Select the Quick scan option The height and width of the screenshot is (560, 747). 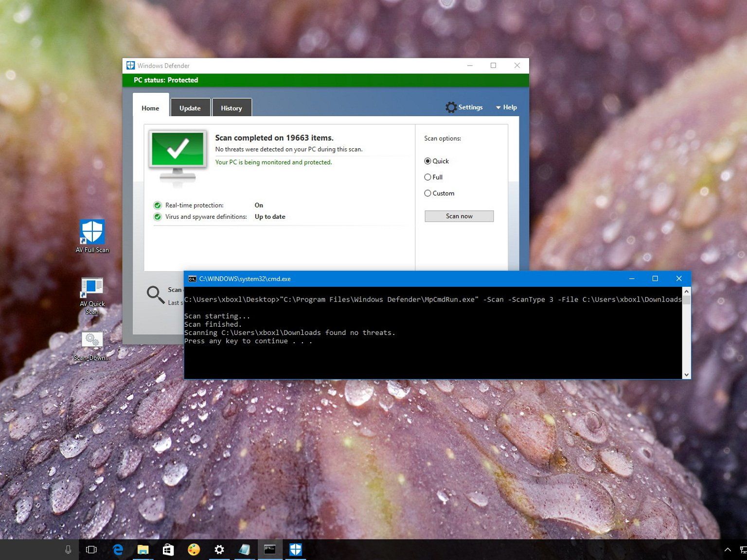pyautogui.click(x=428, y=161)
